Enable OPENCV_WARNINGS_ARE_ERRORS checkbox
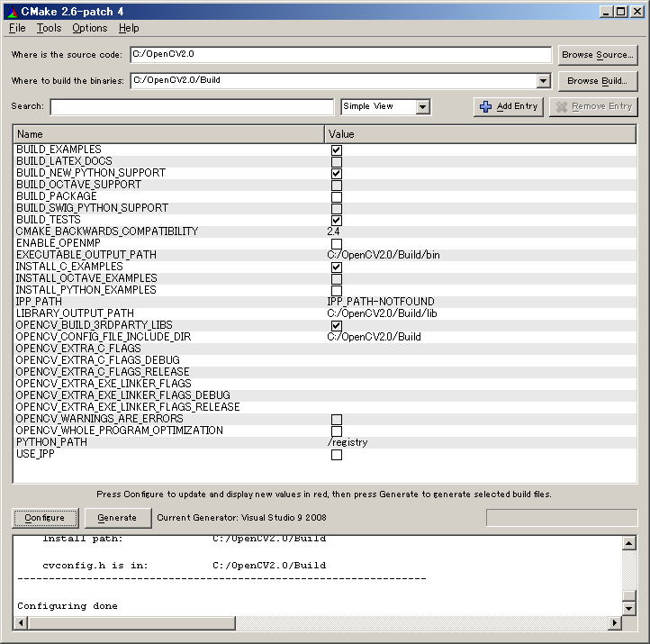The width and height of the screenshot is (650, 644). tap(337, 419)
